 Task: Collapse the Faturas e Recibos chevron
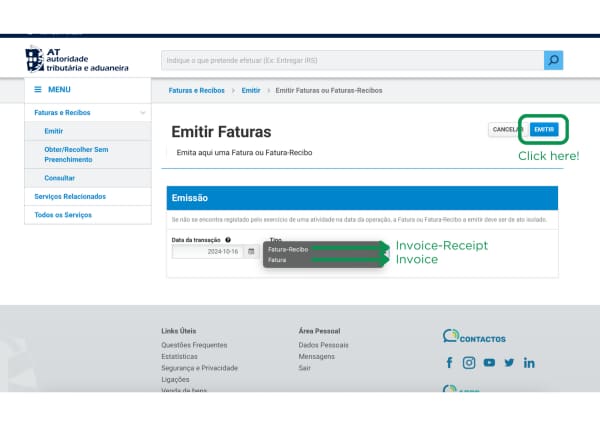click(143, 113)
